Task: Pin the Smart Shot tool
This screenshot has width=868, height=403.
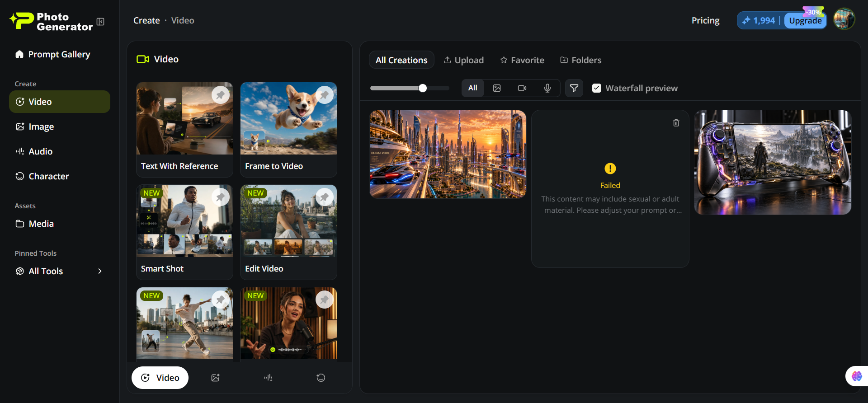Action: pyautogui.click(x=221, y=197)
